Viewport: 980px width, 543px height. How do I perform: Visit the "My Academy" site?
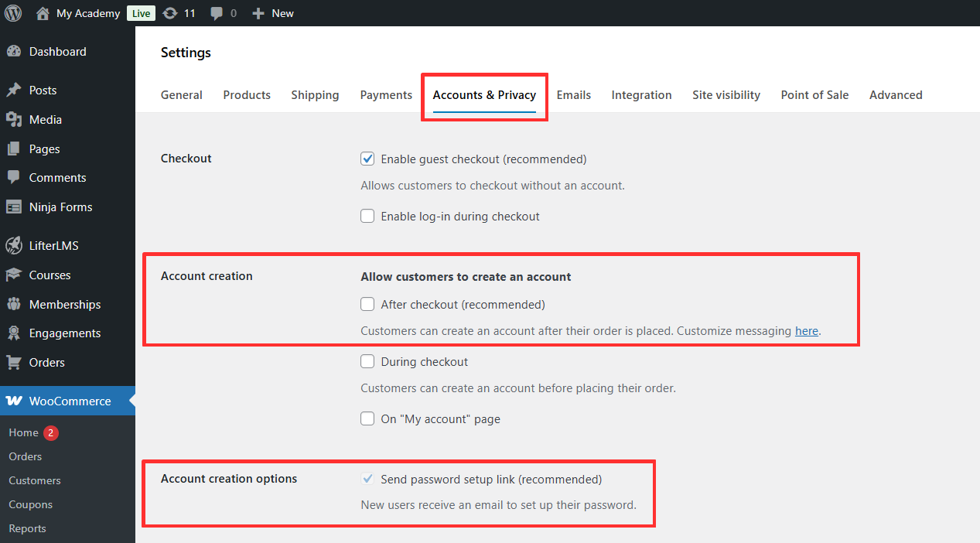pyautogui.click(x=87, y=13)
